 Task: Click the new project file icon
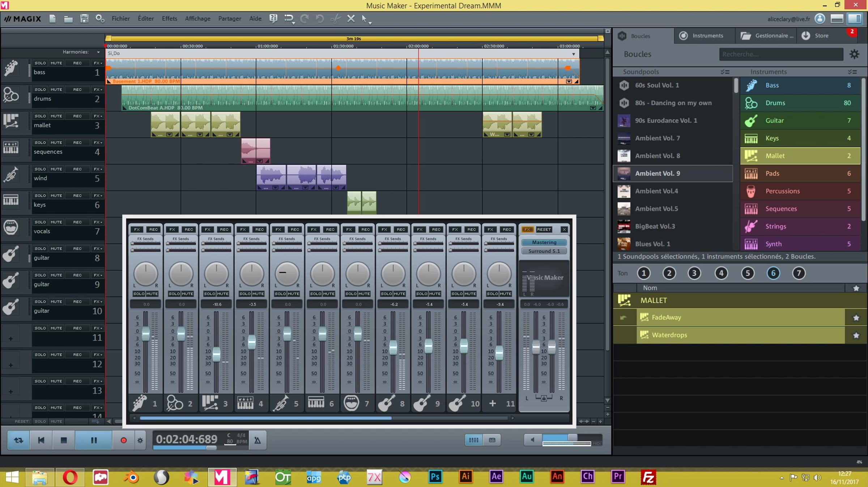[52, 18]
